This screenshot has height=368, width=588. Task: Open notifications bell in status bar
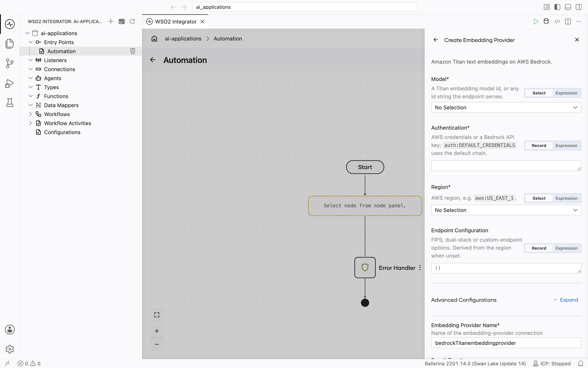click(x=580, y=364)
